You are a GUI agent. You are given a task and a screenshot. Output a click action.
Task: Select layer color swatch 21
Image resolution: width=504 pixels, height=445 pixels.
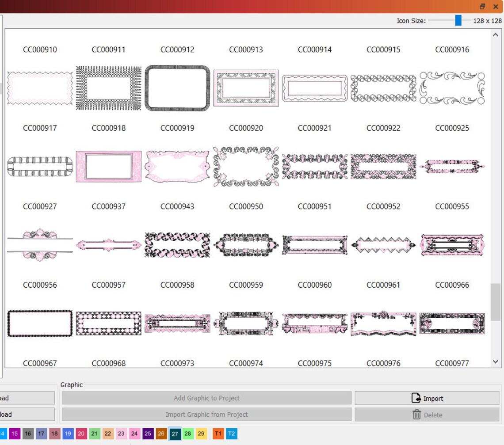[x=95, y=434]
